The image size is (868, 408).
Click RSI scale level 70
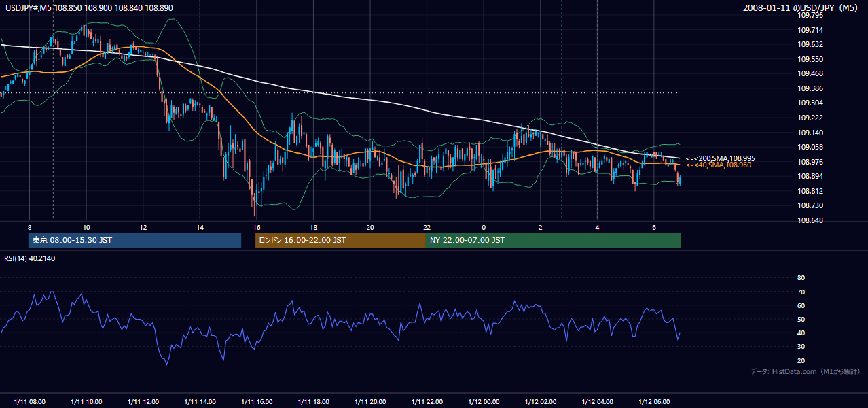pos(801,292)
